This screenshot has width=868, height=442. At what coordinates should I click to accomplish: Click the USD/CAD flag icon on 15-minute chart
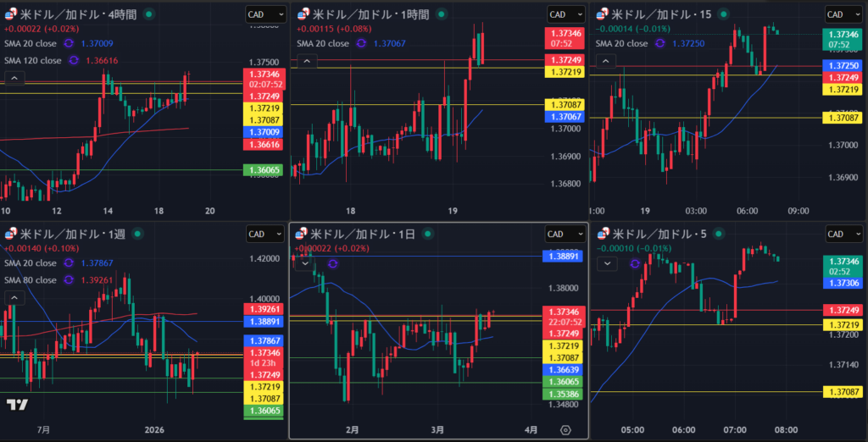604,14
